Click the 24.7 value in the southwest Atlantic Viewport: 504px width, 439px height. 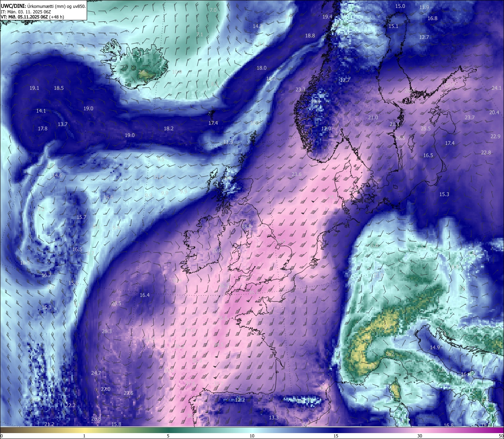[x=96, y=373]
